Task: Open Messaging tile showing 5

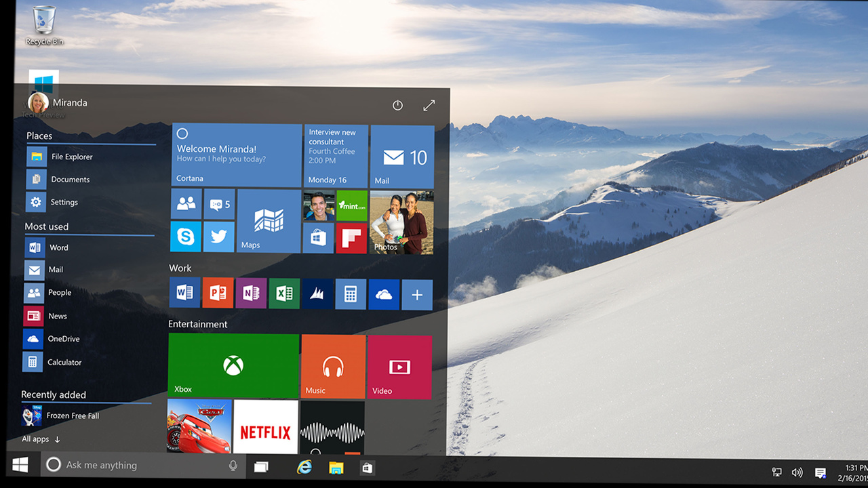Action: click(x=219, y=204)
